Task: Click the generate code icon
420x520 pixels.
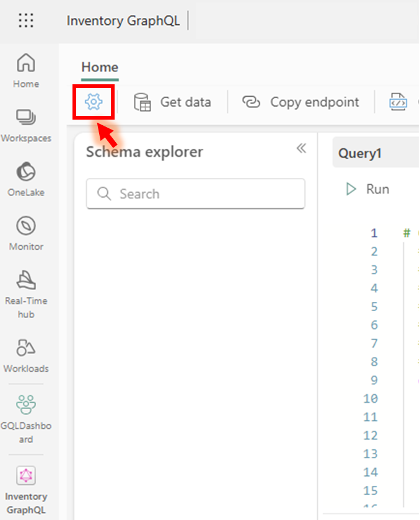Action: point(398,102)
